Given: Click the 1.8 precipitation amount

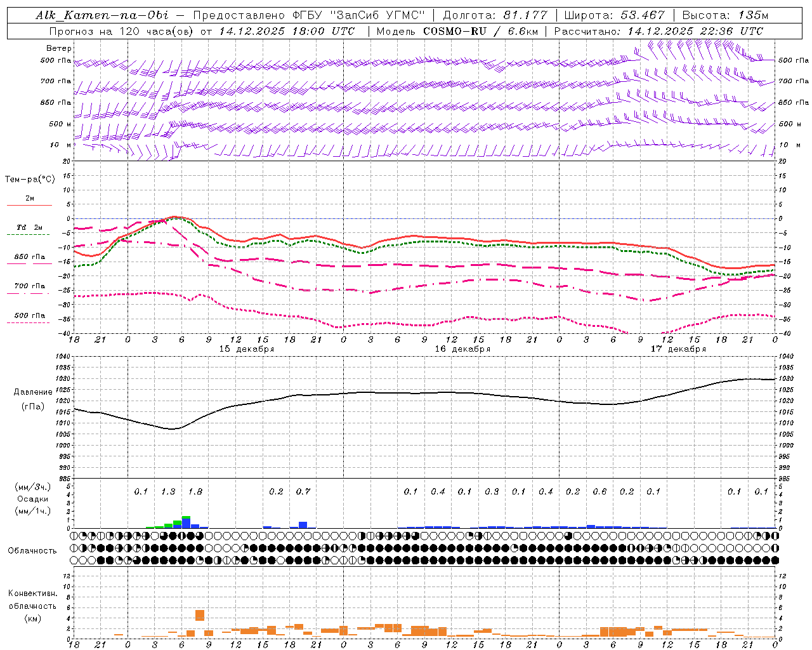Looking at the screenshot, I should pos(195,492).
